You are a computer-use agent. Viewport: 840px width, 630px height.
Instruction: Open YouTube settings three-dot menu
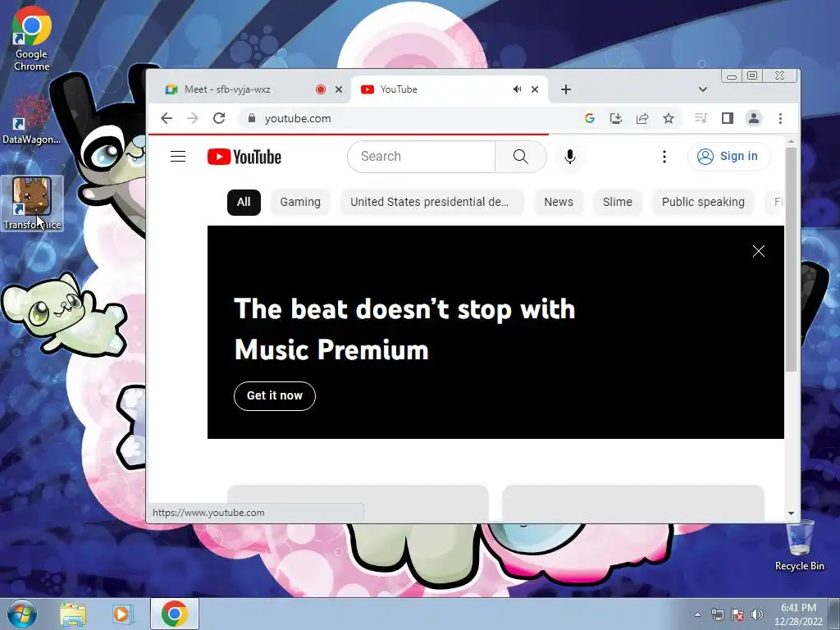click(x=664, y=157)
